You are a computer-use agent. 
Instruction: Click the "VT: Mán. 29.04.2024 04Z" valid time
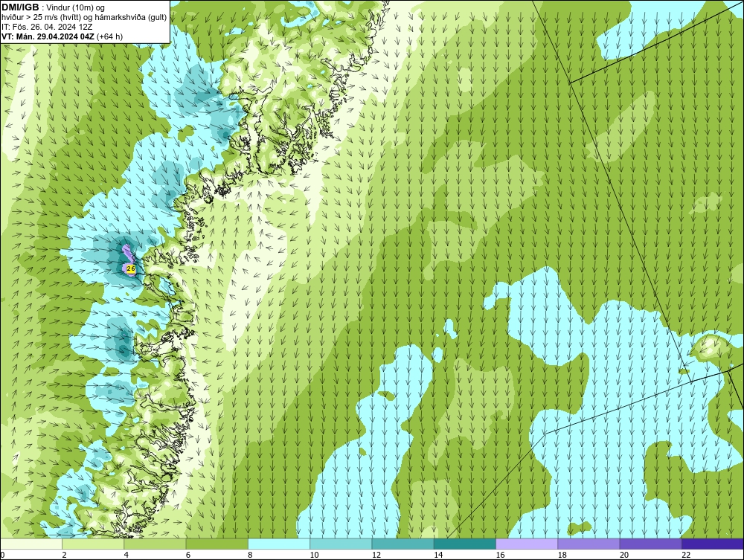[x=48, y=36]
